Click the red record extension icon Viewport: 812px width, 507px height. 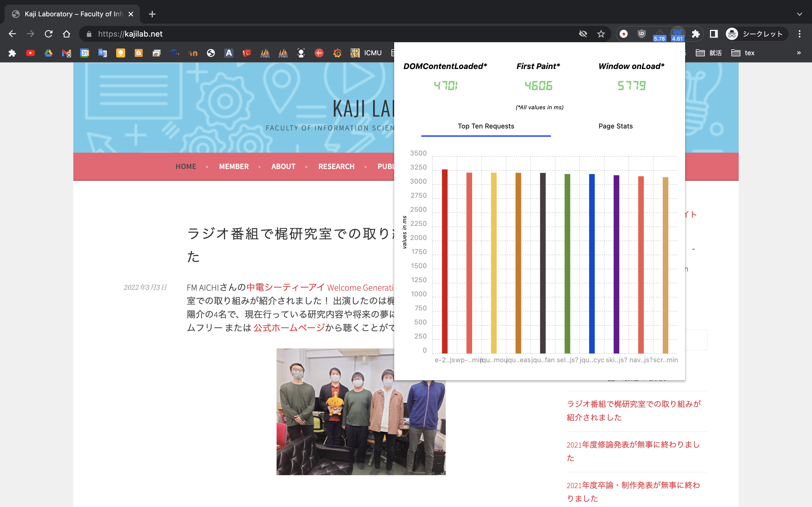623,34
